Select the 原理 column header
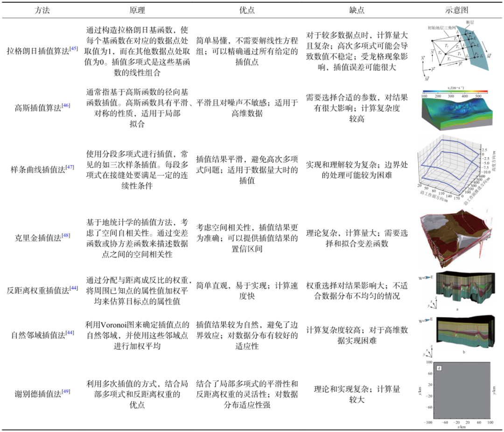Image resolution: width=504 pixels, height=432 pixels. [x=137, y=10]
